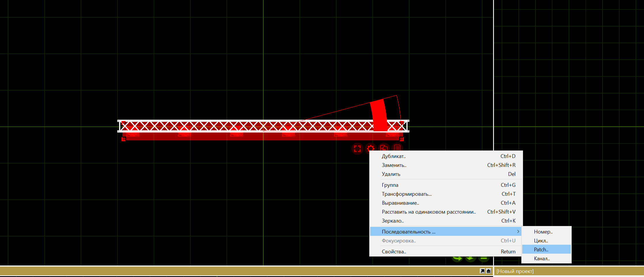Click the solid red fixture on the truss

[380, 115]
